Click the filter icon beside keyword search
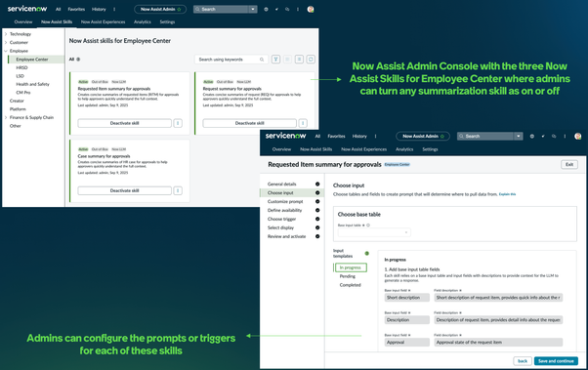This screenshot has width=588, height=370. (x=275, y=60)
